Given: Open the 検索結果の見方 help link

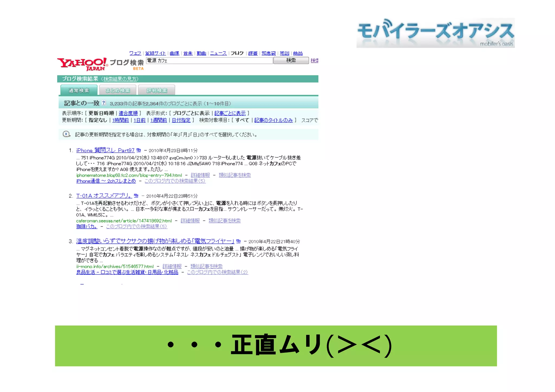Looking at the screenshot, I should click(x=120, y=79).
